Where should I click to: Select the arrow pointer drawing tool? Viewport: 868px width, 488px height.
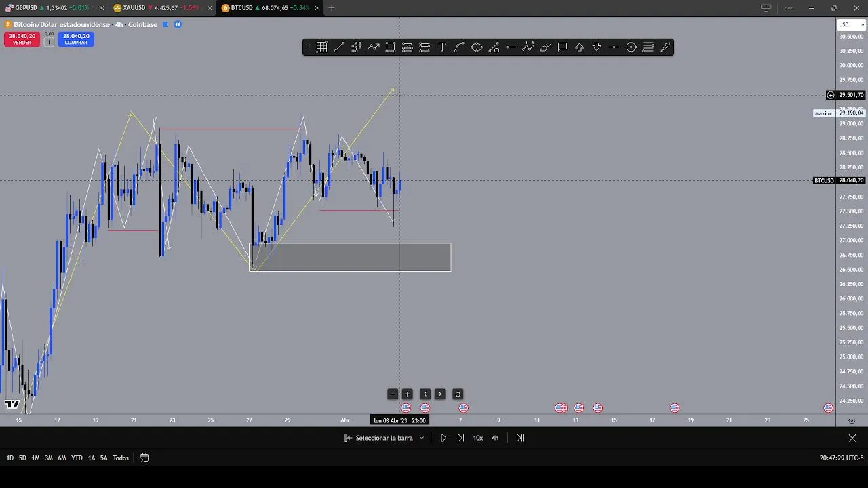click(666, 47)
